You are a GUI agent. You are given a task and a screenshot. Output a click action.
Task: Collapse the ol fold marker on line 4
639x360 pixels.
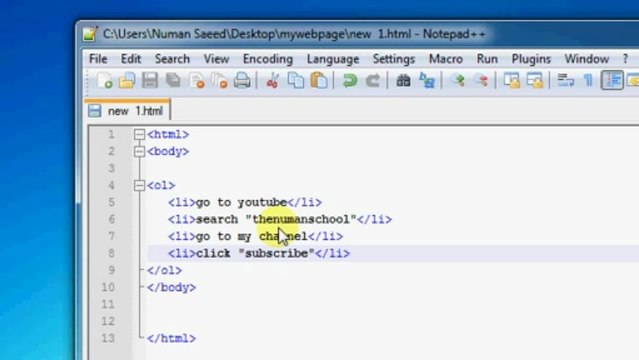tap(139, 186)
